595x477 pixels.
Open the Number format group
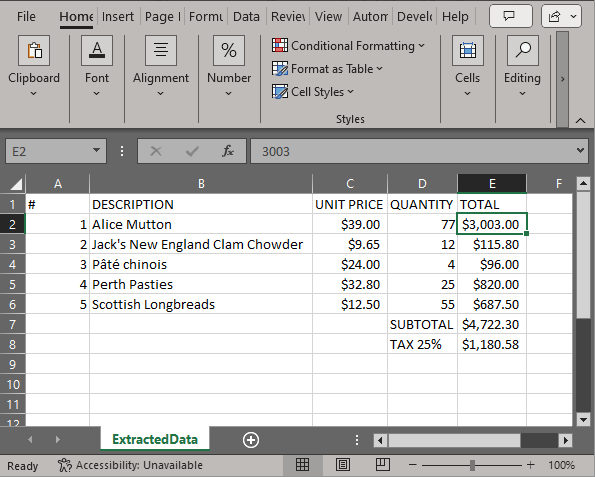coord(229,67)
